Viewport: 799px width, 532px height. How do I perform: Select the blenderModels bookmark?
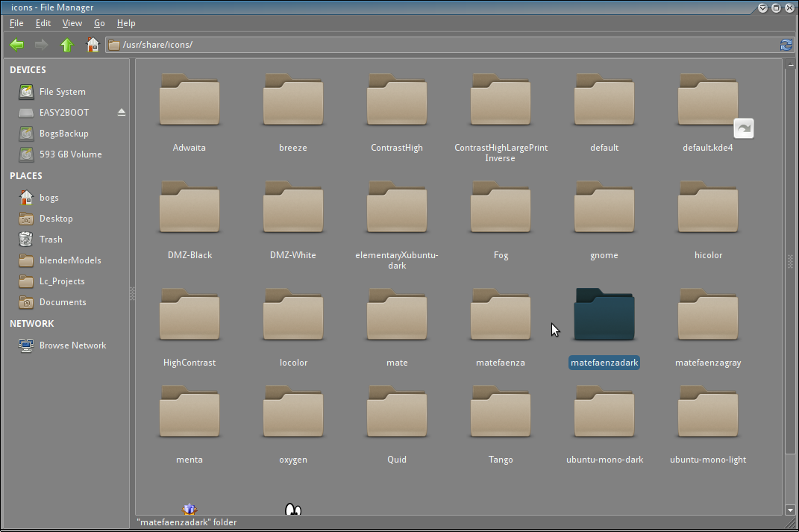pos(69,260)
